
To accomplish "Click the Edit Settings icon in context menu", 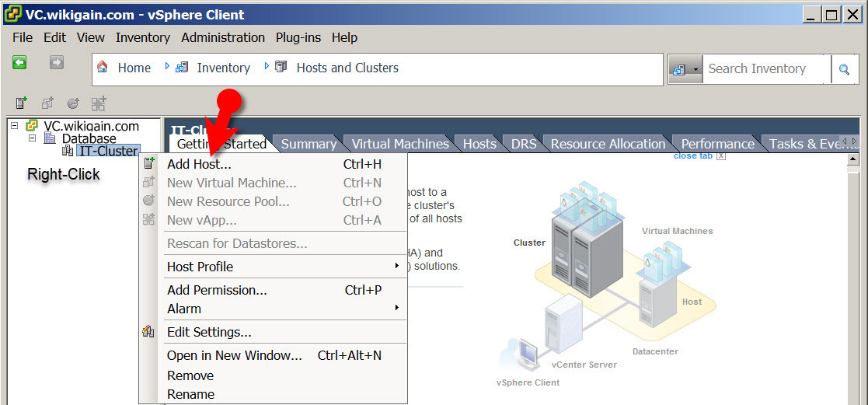I will (148, 332).
